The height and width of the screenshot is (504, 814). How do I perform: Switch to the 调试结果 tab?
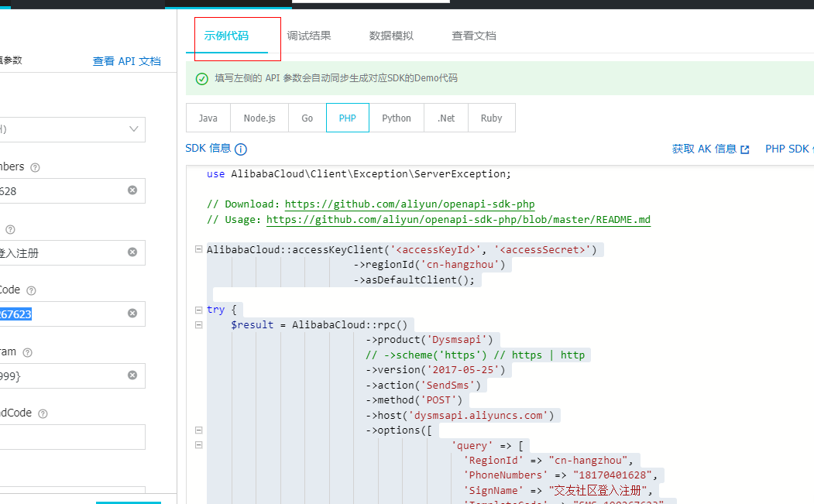pyautogui.click(x=309, y=36)
